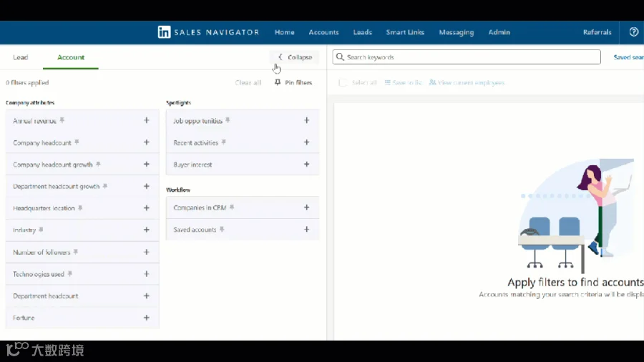
Task: Click the View current employees people icon
Action: click(432, 82)
